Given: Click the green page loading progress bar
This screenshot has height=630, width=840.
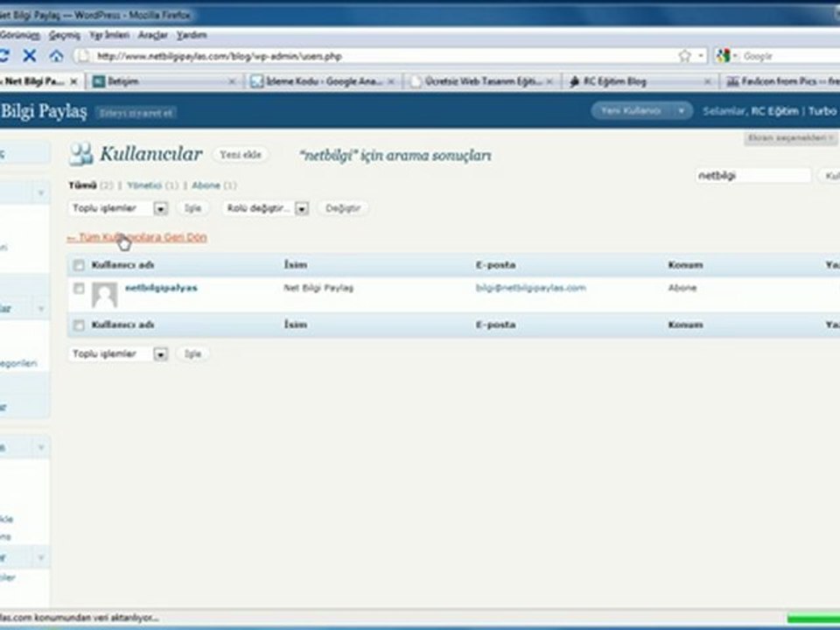Looking at the screenshot, I should 813,619.
